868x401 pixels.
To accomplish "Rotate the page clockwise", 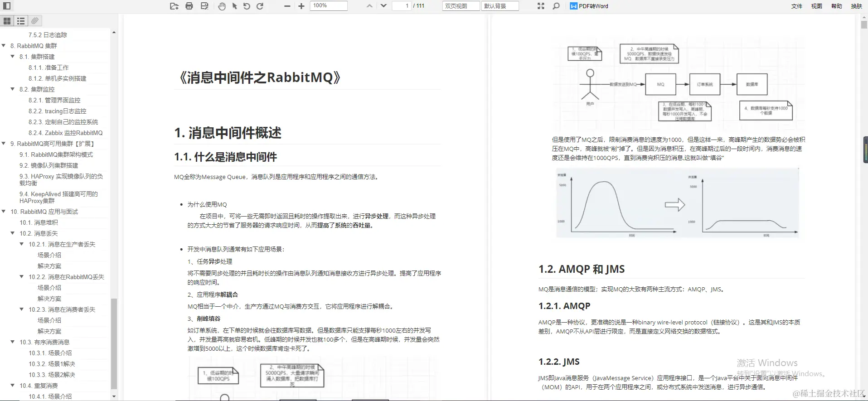I will (260, 6).
